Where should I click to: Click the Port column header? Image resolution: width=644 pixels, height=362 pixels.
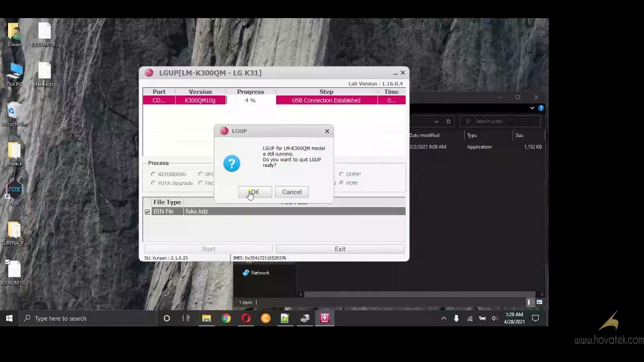pos(159,92)
